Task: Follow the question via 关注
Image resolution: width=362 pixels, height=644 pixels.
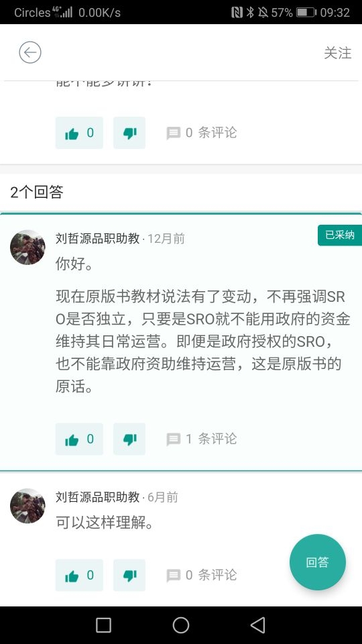Action: point(337,53)
